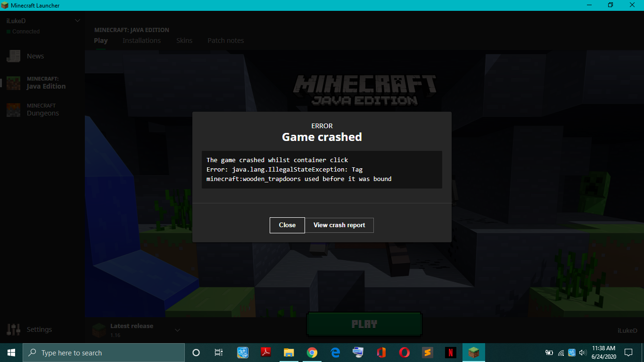This screenshot has height=362, width=644.
Task: Click the News newspaper icon in the sidebar
Action: [13, 56]
